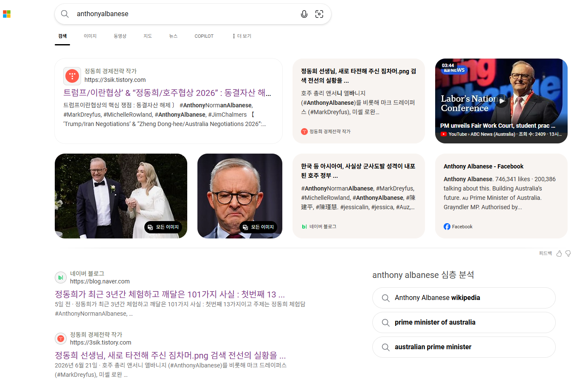Screen dimensions: 588x384
Task: Open the wedding photo thumbnail
Action: [x=121, y=196]
